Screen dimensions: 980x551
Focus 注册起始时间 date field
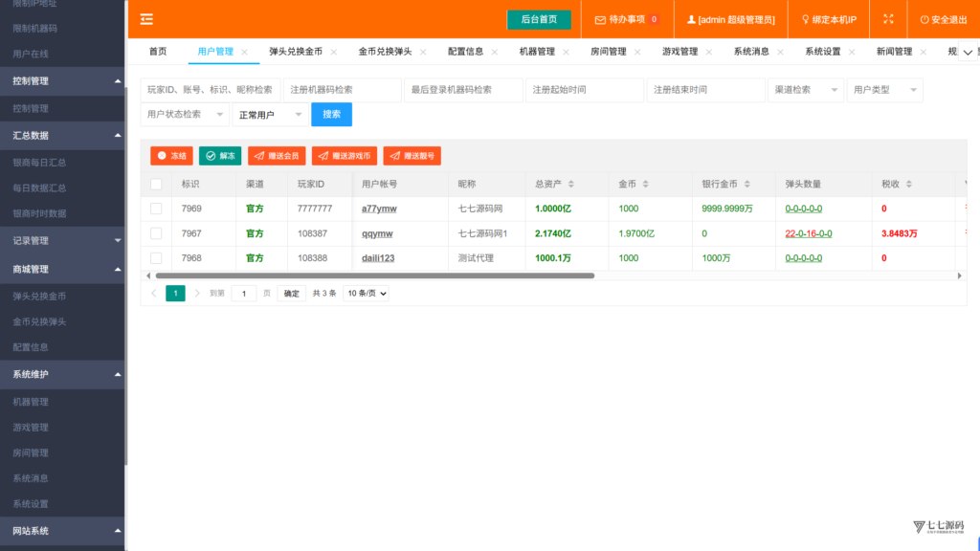(585, 90)
